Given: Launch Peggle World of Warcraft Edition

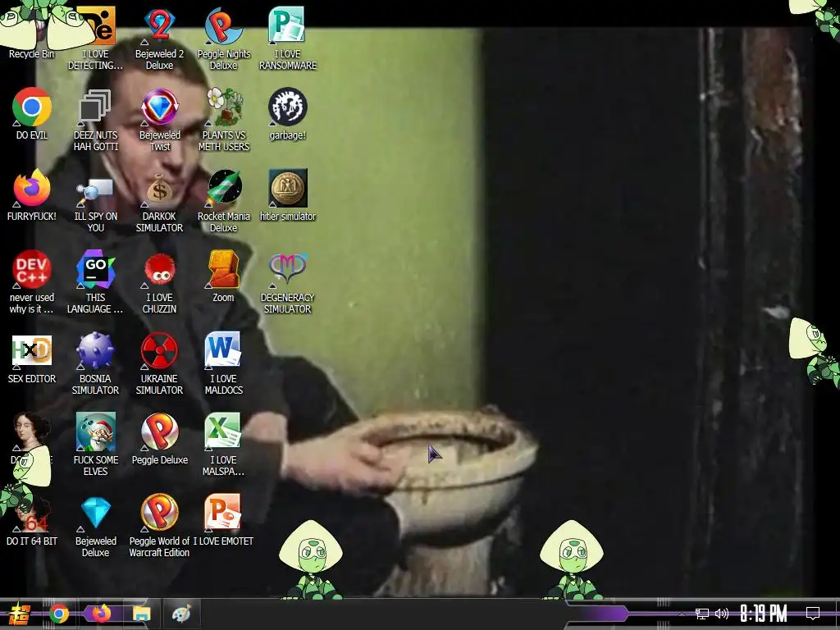Looking at the screenshot, I should (x=159, y=526).
